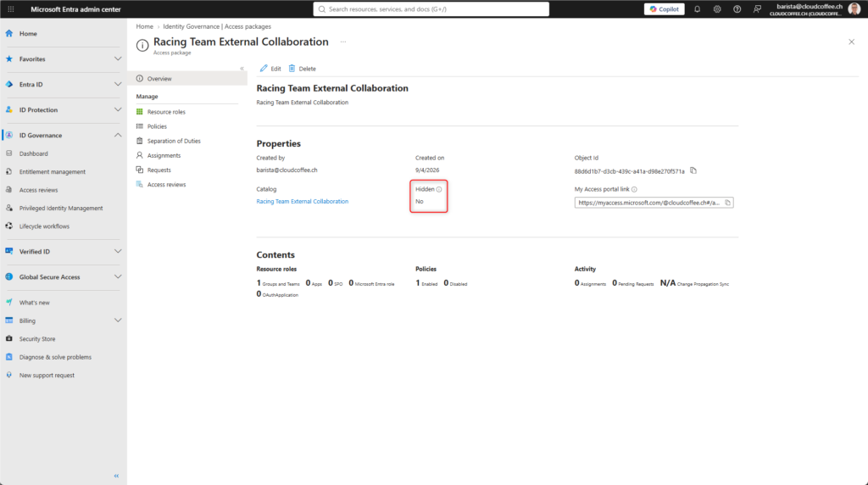Create a New support request

point(47,376)
